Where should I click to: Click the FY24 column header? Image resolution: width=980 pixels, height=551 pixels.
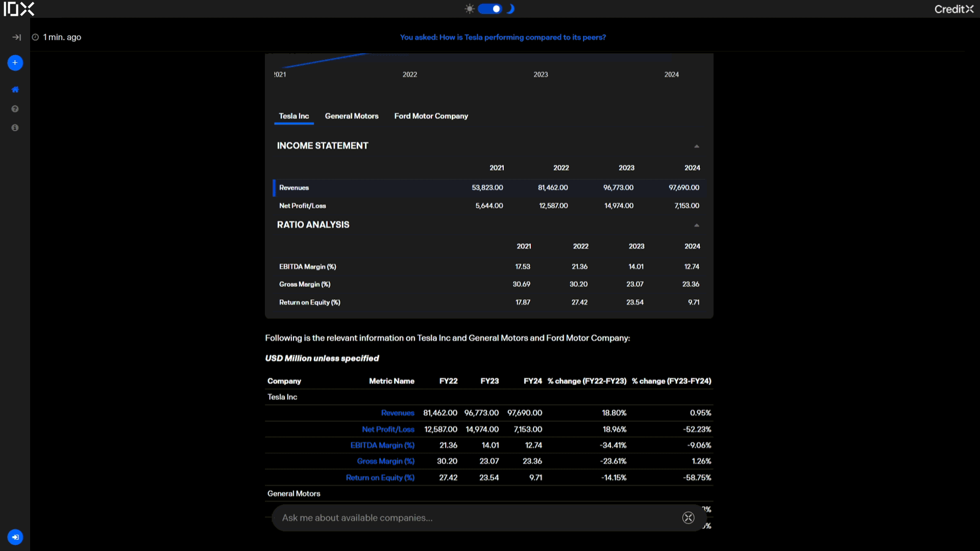pyautogui.click(x=532, y=381)
